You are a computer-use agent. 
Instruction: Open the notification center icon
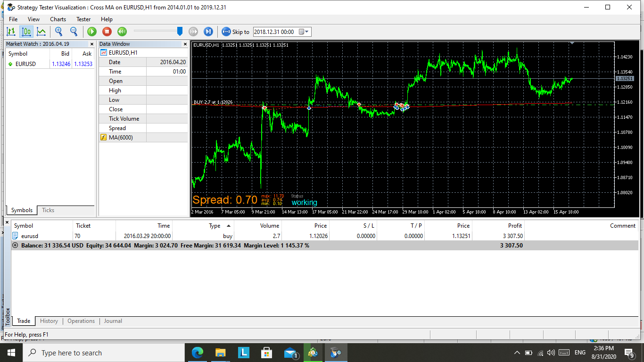pos(629,353)
